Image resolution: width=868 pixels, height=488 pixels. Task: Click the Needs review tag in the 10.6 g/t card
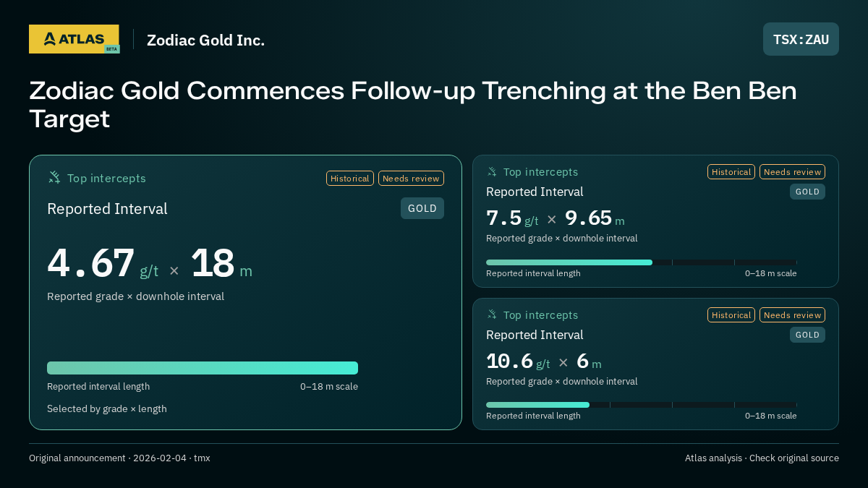792,314
